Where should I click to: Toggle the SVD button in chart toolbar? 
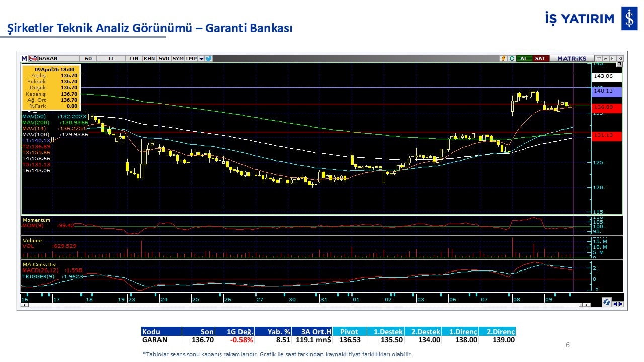coord(164,59)
